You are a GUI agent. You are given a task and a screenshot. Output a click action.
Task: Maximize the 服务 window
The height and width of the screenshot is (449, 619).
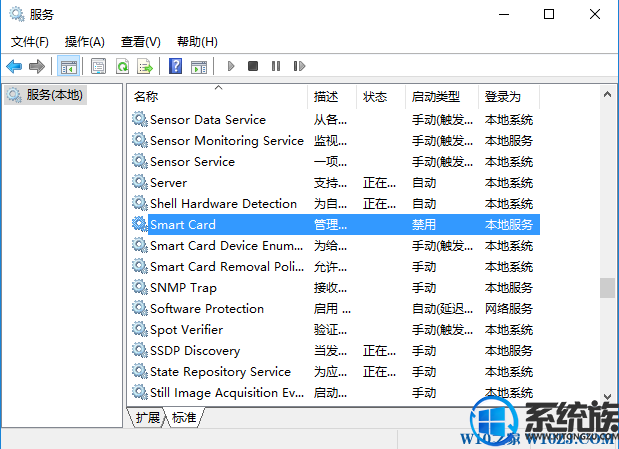click(549, 14)
